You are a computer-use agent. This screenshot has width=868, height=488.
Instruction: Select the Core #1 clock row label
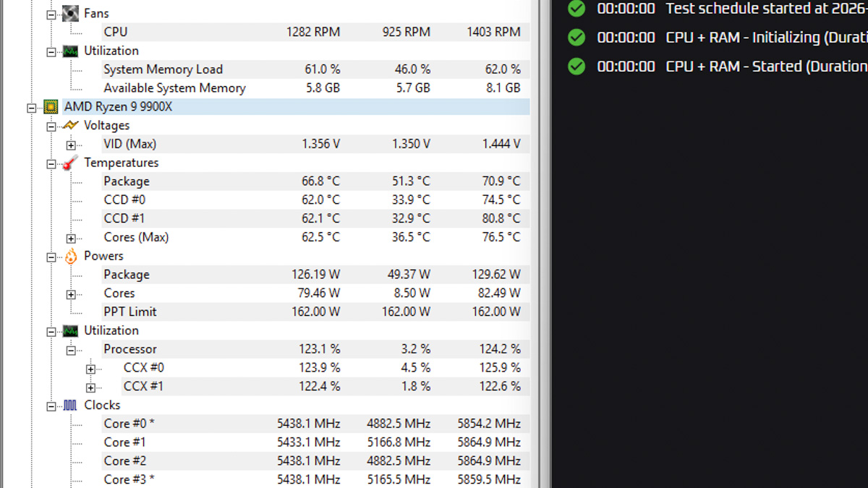[124, 442]
